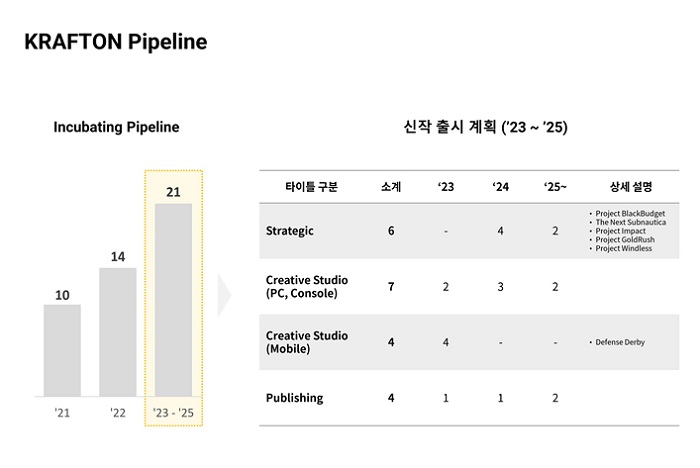Select the Creative Studio (Mobile) row label
Screen dimensions: 700x468
[x=307, y=342]
